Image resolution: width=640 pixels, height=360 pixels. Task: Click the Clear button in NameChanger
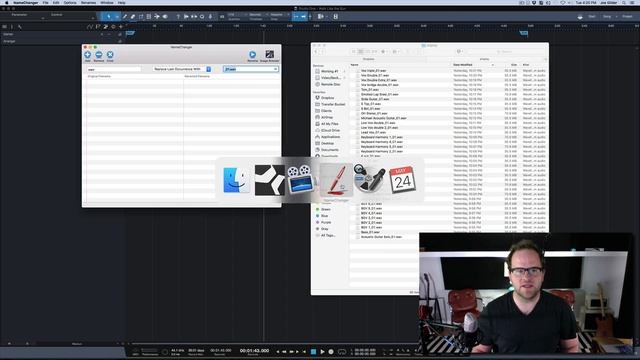point(110,56)
